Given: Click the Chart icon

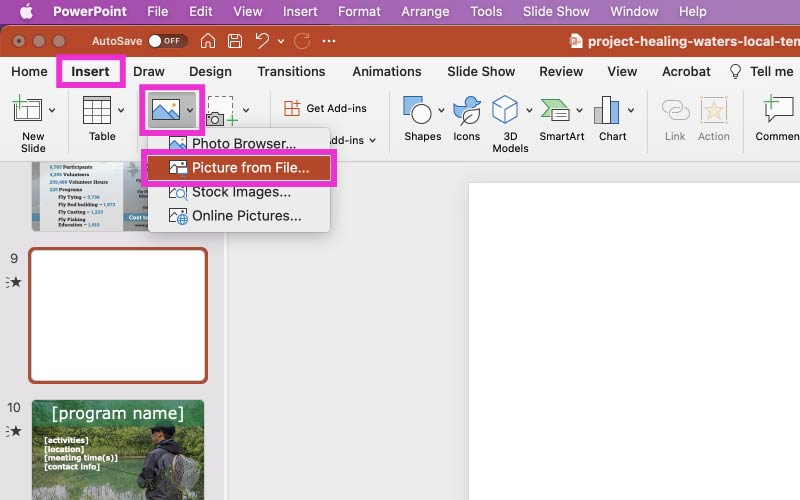Looking at the screenshot, I should tap(607, 110).
